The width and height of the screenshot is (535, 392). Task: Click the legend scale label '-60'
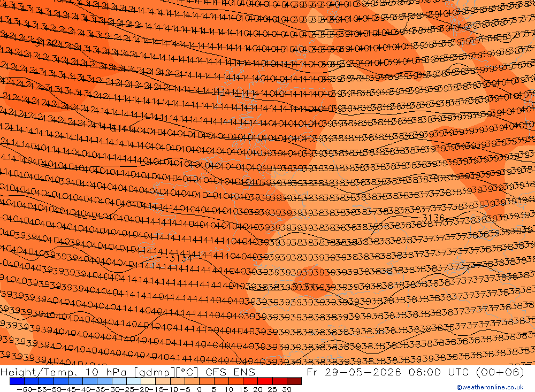point(24,389)
